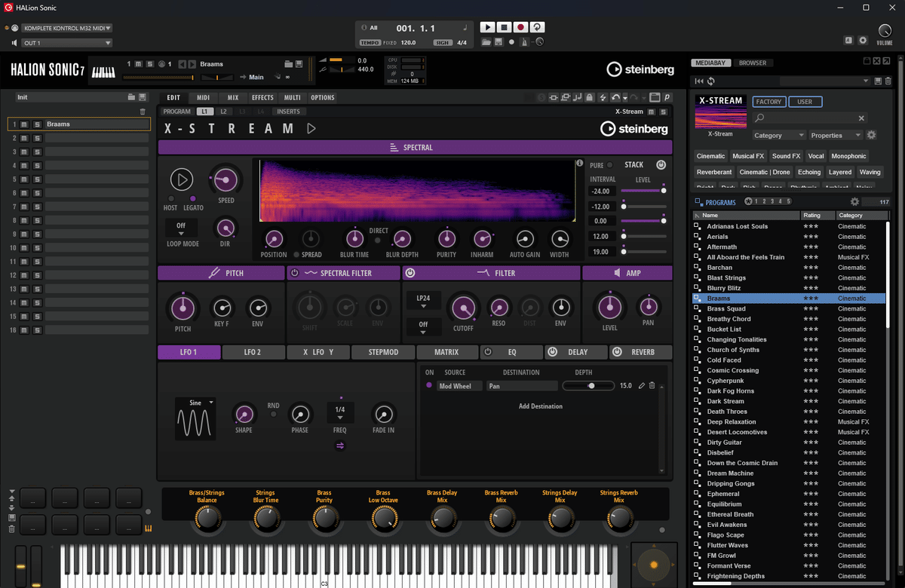Click the previous program arrow beside Braams
This screenshot has width=905, height=588.
[183, 64]
